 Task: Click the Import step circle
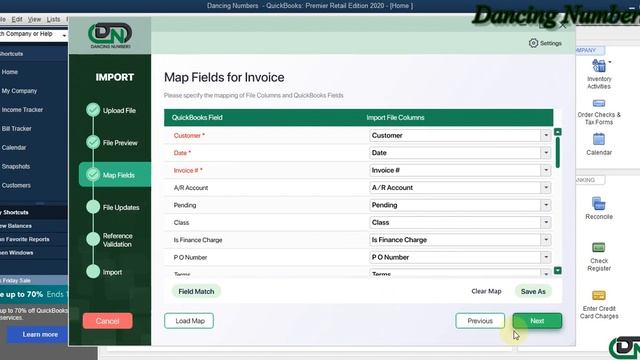point(93,271)
